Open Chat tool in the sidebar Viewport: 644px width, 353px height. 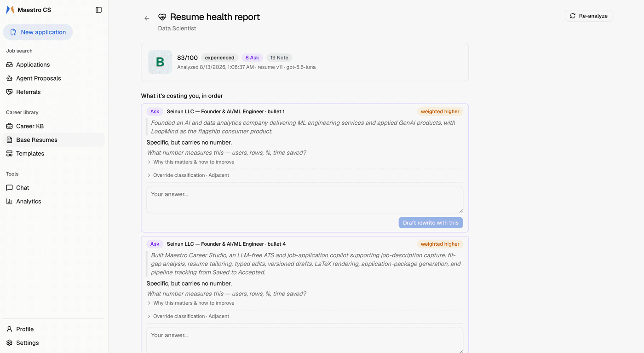tap(54, 188)
